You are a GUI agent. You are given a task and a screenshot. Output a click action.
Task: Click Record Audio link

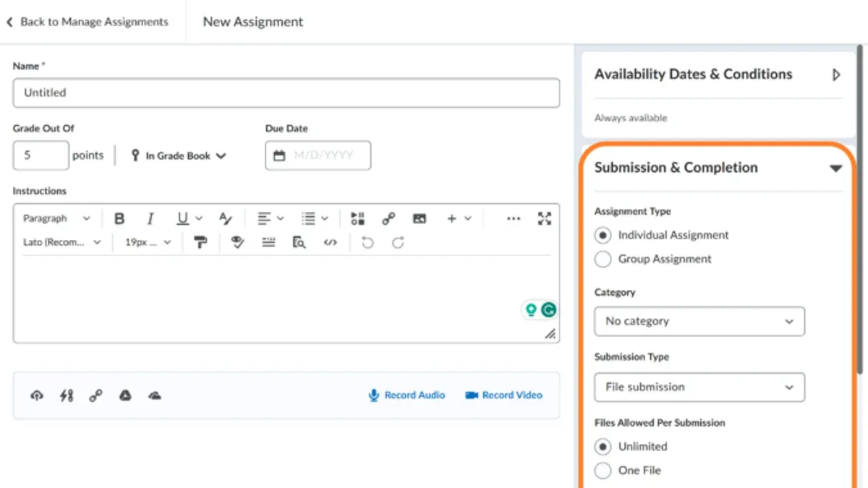coord(407,395)
